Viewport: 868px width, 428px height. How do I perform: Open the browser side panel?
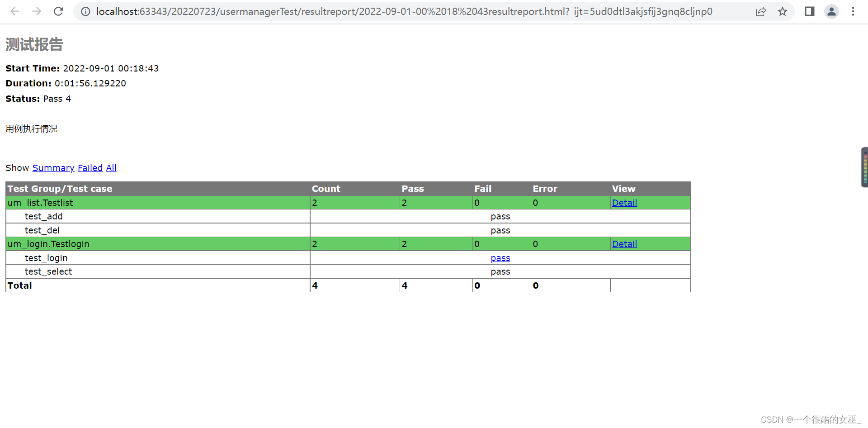(x=810, y=11)
